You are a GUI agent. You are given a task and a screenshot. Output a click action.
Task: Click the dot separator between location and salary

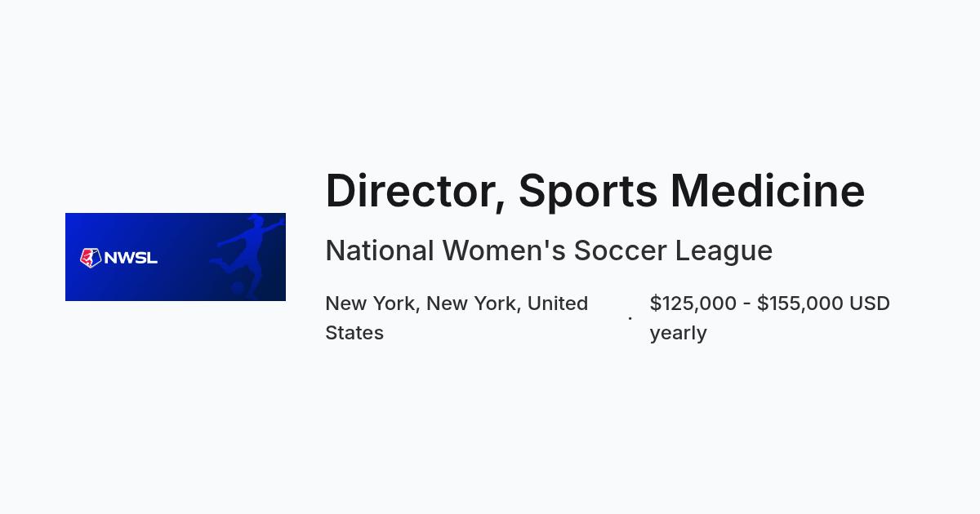[630, 318]
